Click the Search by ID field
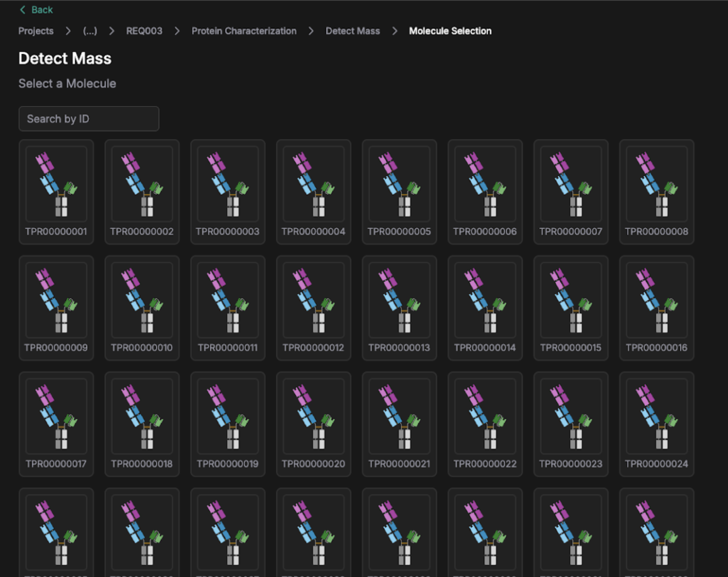The height and width of the screenshot is (577, 728). click(89, 119)
